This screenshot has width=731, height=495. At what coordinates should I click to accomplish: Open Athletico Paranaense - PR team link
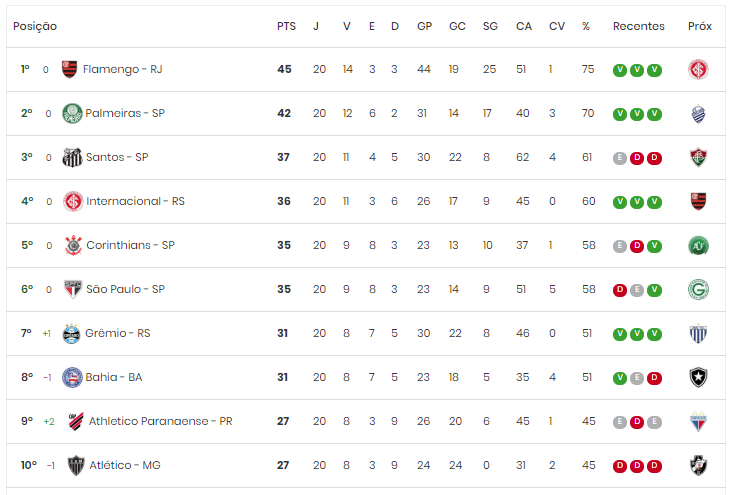(160, 421)
